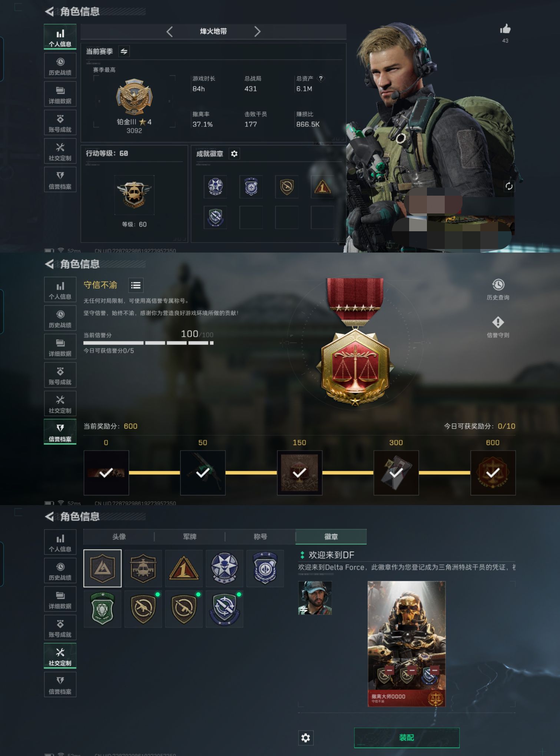Open the 守信不渝 list icon
The image size is (560, 756).
coord(136,285)
